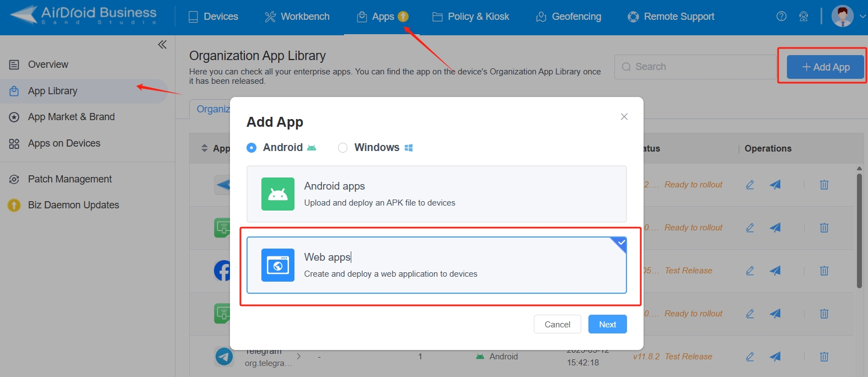Release the first Ready to rollout app
Screen dimensions: 868x377
click(x=775, y=185)
